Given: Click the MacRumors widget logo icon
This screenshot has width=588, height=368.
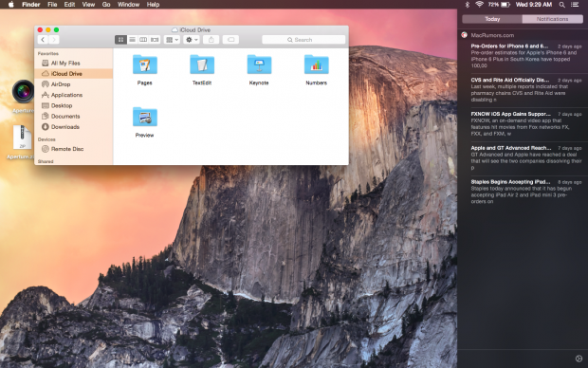Looking at the screenshot, I should click(x=465, y=35).
